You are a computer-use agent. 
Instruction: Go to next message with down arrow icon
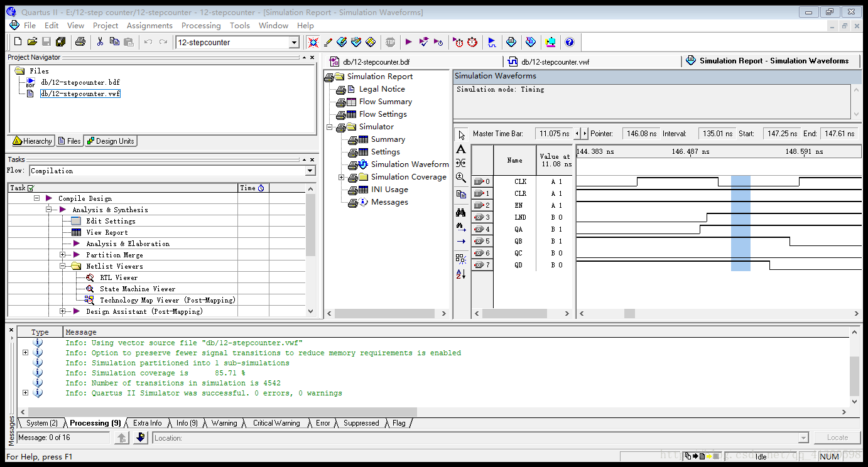[141, 437]
